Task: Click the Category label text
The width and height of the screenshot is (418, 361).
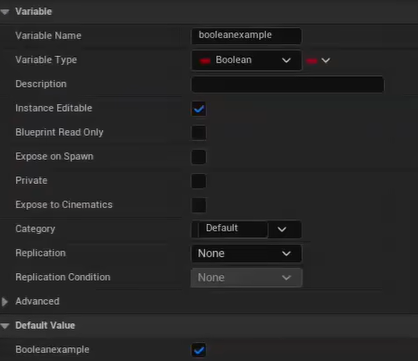Action: click(x=35, y=229)
